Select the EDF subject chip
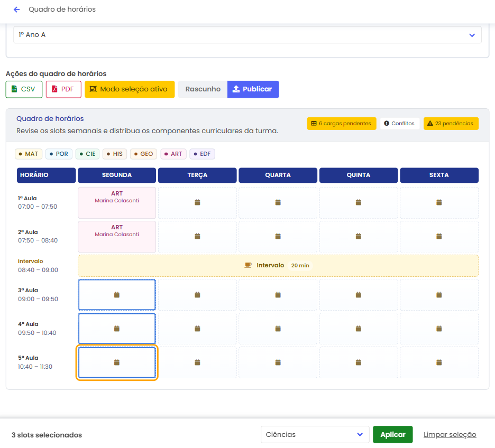The image size is (495, 448). click(203, 154)
